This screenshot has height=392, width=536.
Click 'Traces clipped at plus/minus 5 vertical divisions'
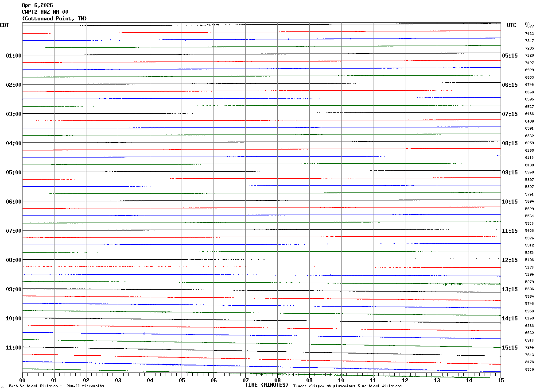(347, 386)
